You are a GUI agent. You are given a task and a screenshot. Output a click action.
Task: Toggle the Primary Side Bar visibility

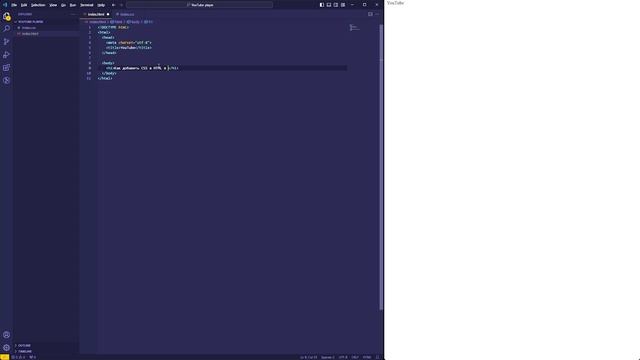pos(322,5)
